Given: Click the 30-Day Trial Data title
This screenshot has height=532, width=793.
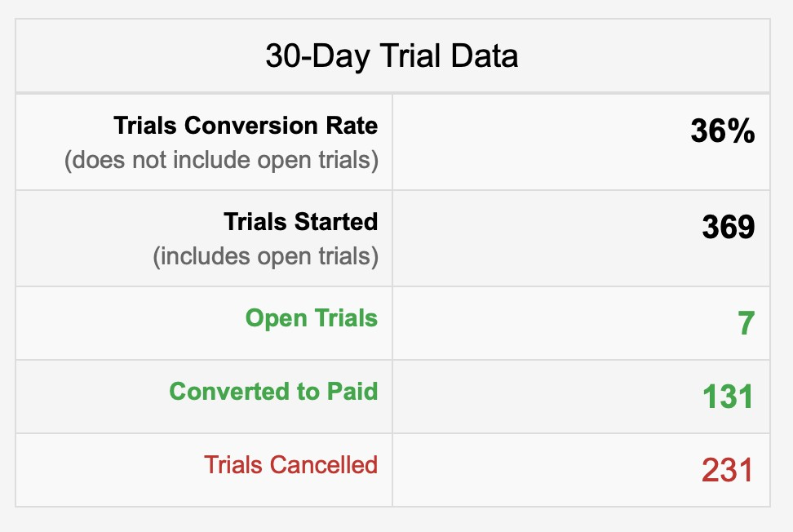Looking at the screenshot, I should [392, 55].
